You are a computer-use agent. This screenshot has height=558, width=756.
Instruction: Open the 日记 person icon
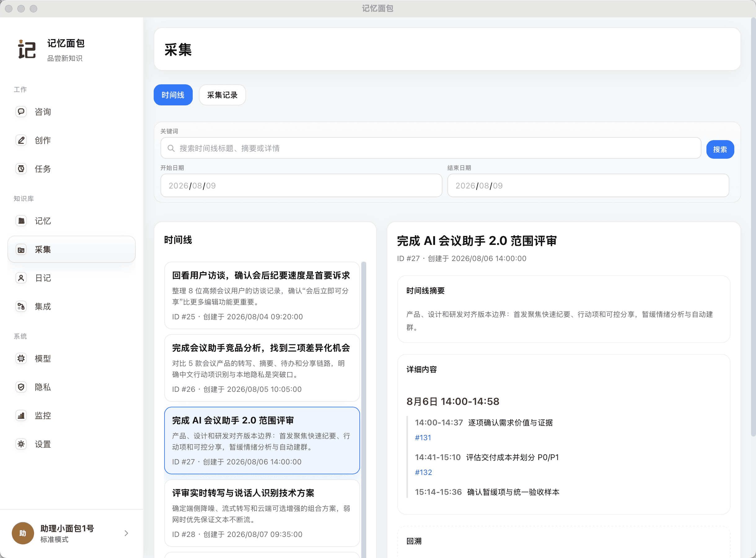21,278
